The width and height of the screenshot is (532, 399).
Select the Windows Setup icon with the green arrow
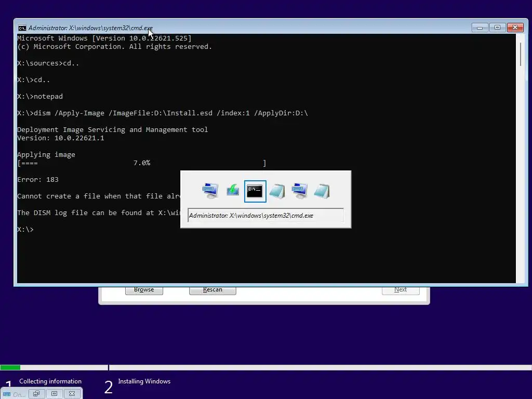[x=233, y=191]
